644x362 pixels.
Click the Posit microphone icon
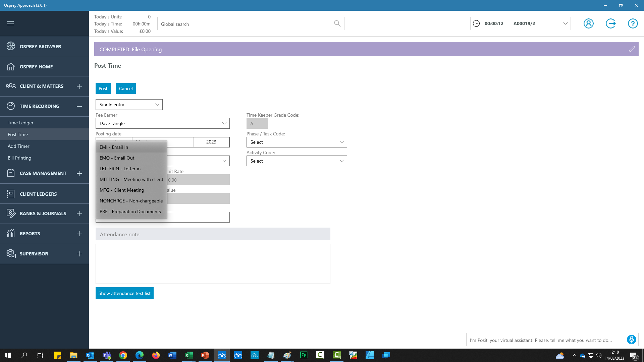[x=631, y=340]
